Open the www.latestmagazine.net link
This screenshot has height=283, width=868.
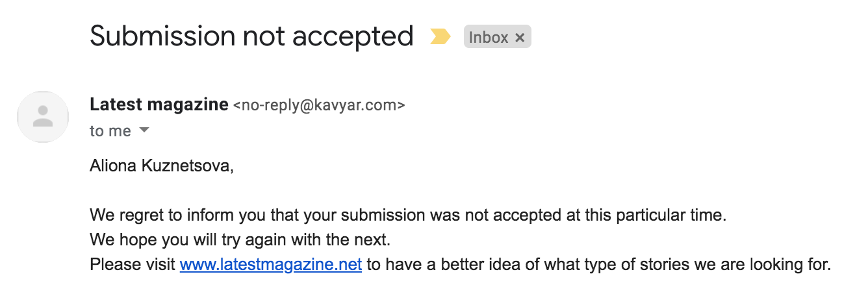[271, 265]
